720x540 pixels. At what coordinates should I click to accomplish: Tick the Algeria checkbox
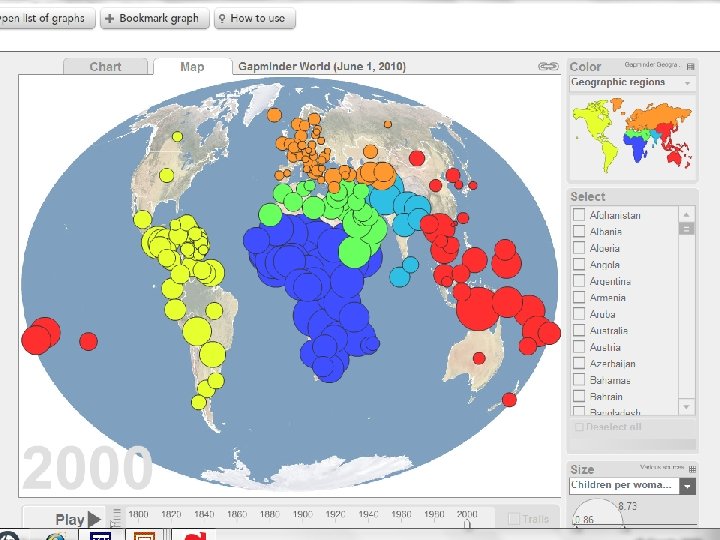coord(579,248)
